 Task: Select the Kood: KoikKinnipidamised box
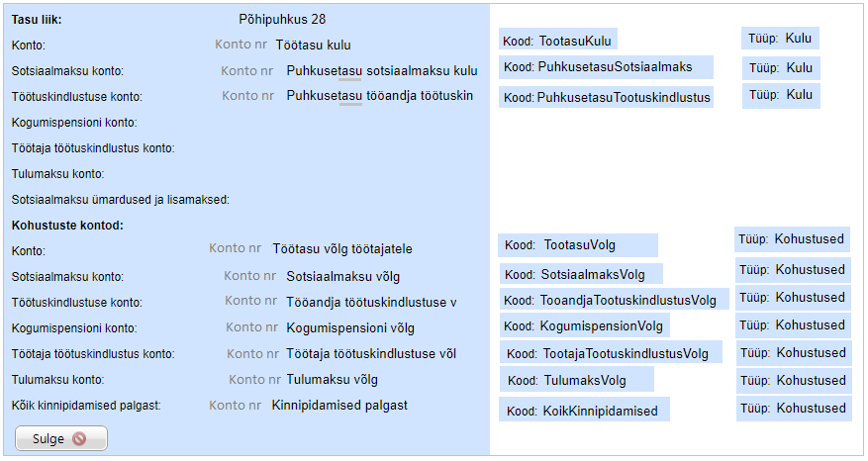tap(584, 411)
